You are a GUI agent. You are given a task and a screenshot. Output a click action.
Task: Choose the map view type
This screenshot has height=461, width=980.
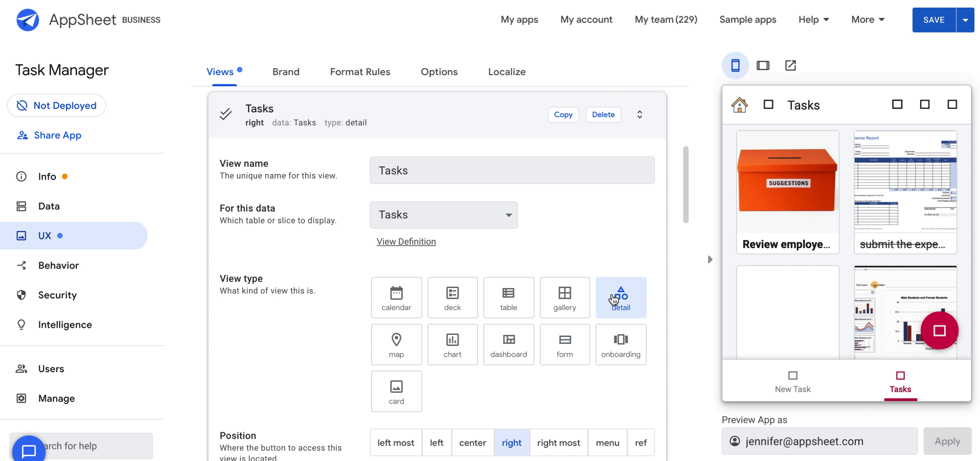tap(396, 345)
